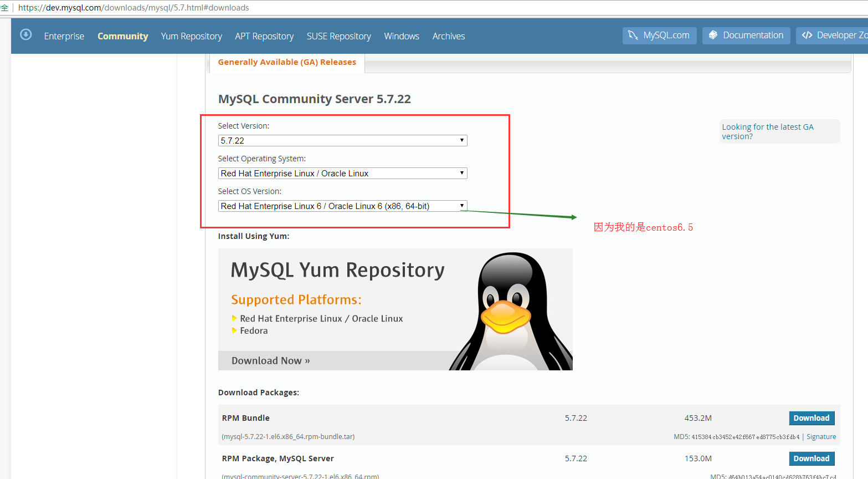Click the browser address bar URL
This screenshot has height=479, width=868.
pyautogui.click(x=133, y=8)
